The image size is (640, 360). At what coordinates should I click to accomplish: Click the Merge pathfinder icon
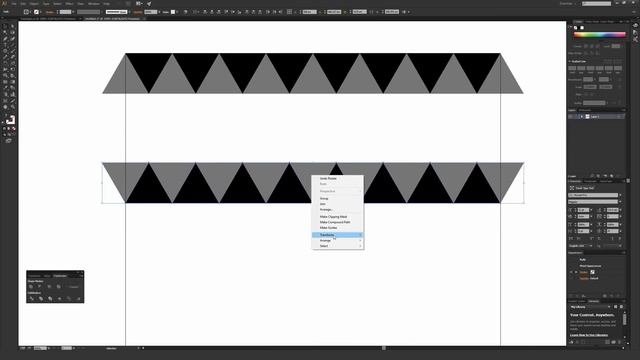50,298
